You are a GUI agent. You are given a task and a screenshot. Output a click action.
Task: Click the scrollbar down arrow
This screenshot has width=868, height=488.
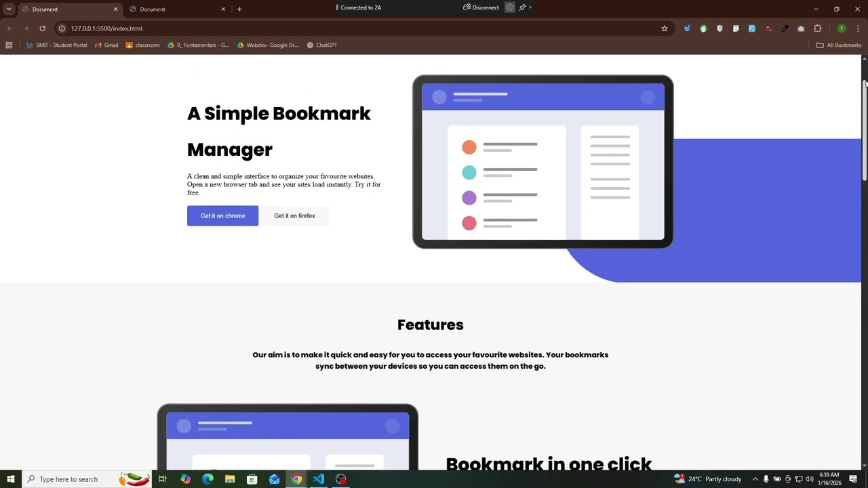pos(865,466)
